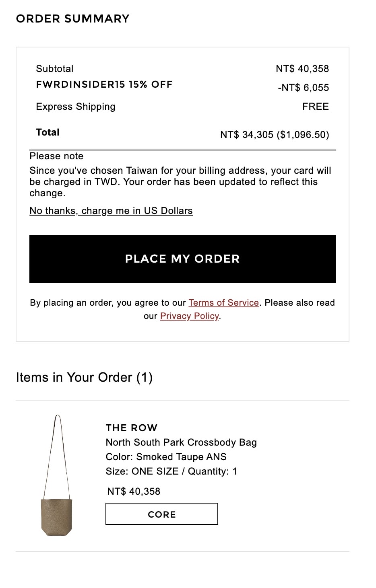View the crossbody bag product thumbnail
376x588 pixels.
pos(57,475)
